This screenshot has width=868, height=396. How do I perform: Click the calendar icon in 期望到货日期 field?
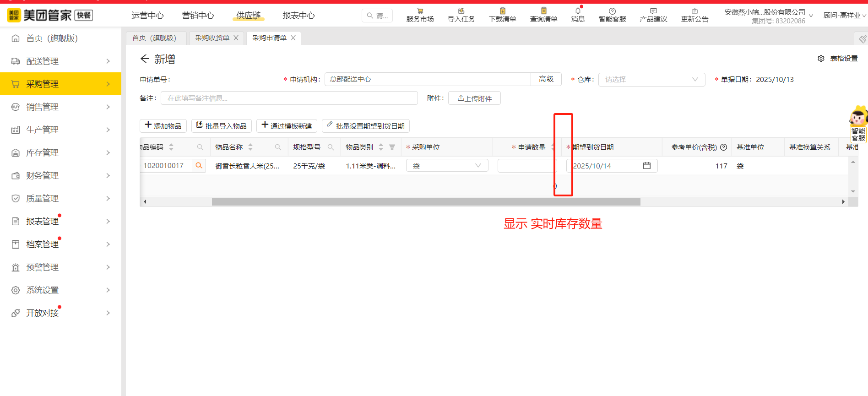coord(646,166)
